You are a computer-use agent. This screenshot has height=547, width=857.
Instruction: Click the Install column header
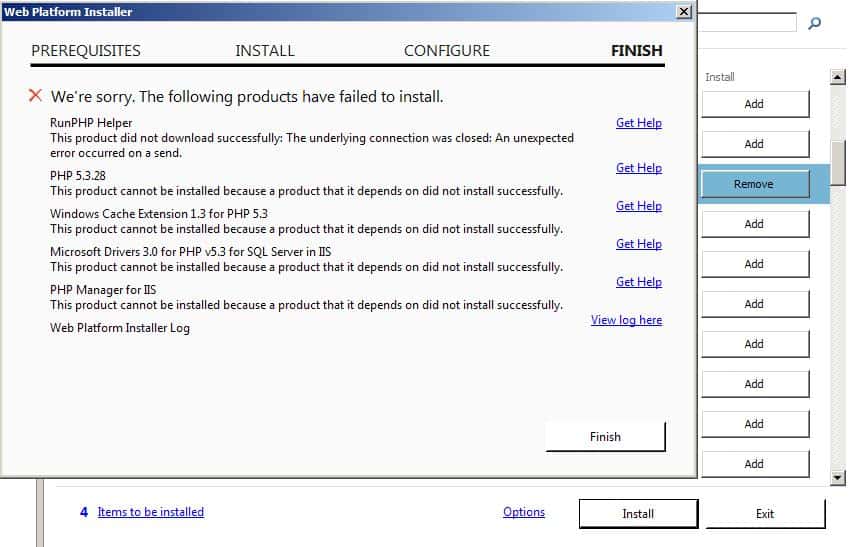719,77
